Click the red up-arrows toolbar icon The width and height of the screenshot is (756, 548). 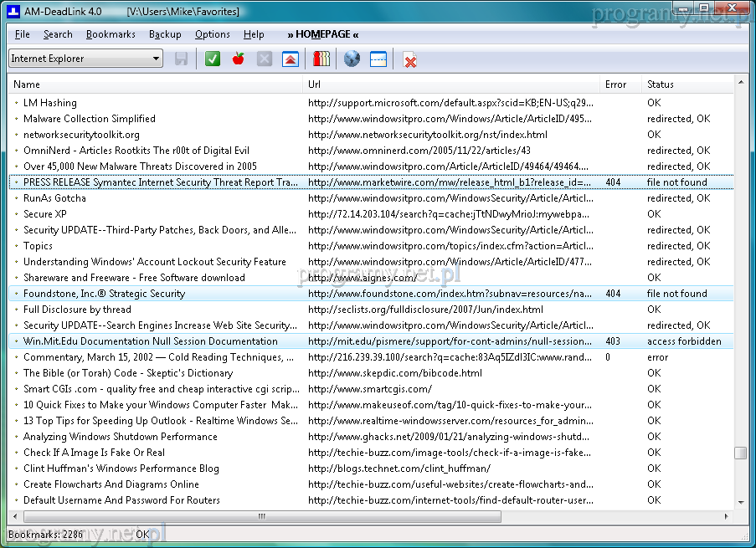(x=290, y=59)
